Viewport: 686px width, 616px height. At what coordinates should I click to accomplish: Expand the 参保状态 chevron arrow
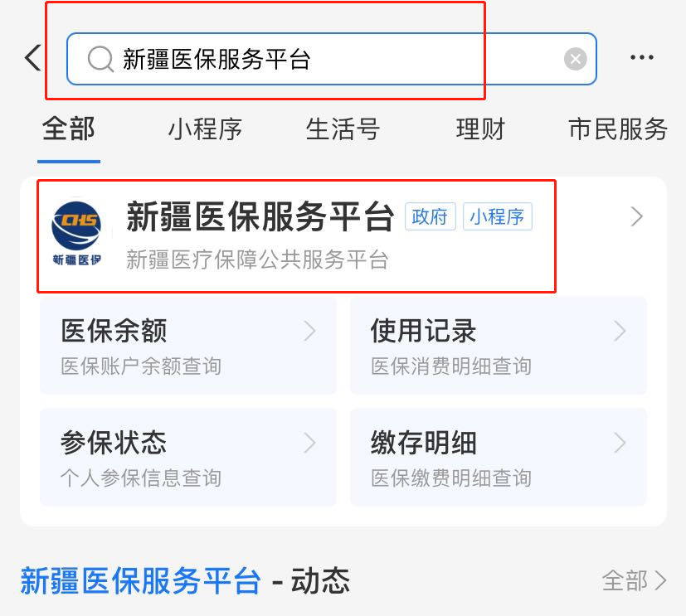(x=309, y=443)
